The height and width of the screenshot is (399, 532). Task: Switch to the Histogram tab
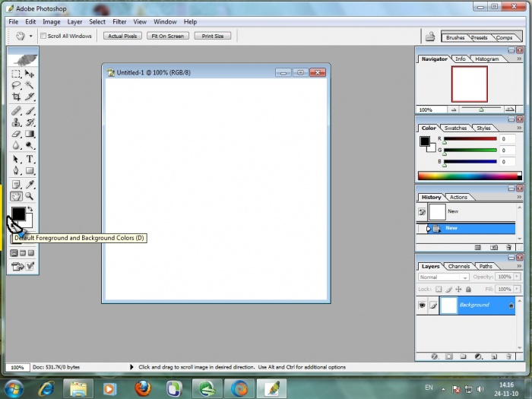point(486,59)
